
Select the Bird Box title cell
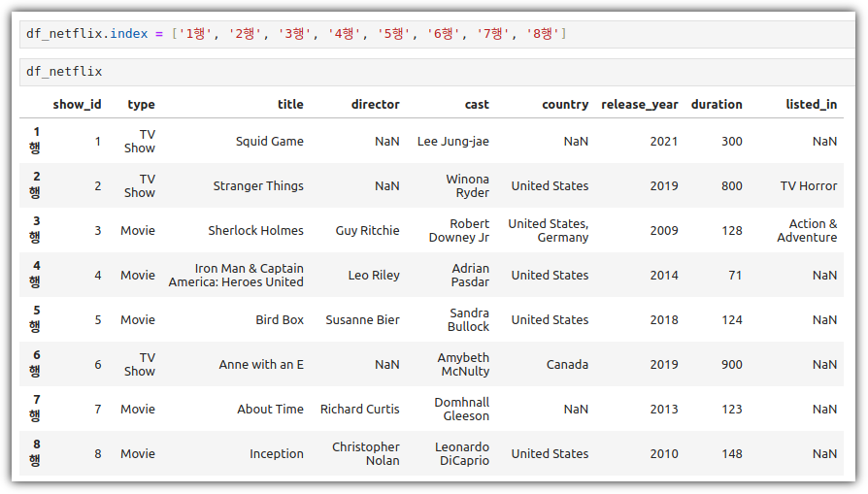point(280,320)
